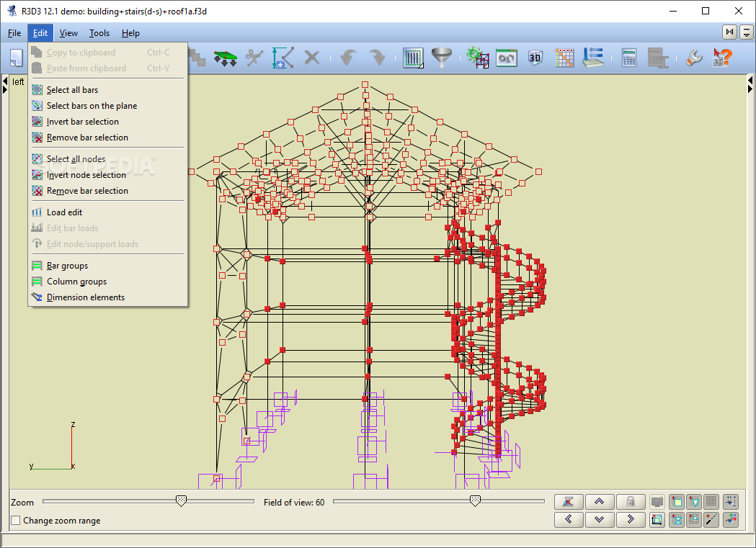Click the Zoom slider thumb
The width and height of the screenshot is (756, 548).
181,500
